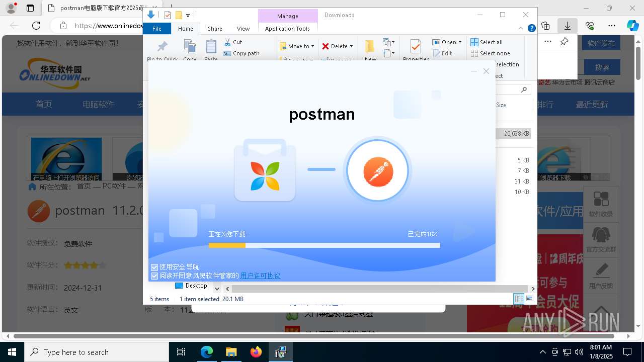Screen dimensions: 644x362
Task: Toggle the 使用安全导航 checkbox
Action: tap(154, 267)
